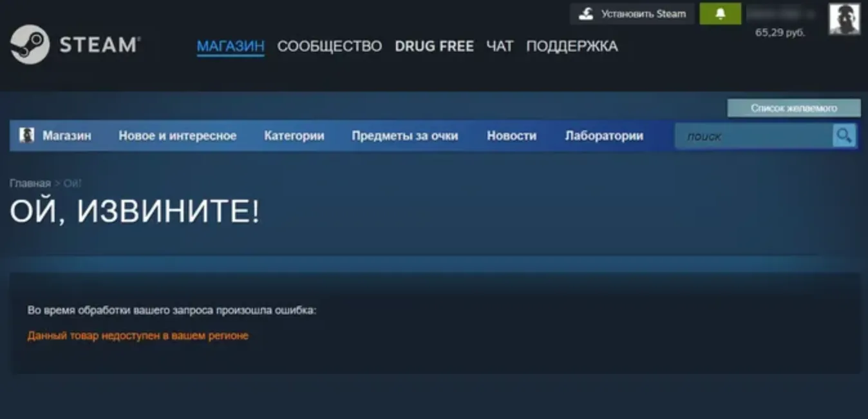Open Предметы за очки tab
This screenshot has height=419, width=868.
[x=405, y=136]
